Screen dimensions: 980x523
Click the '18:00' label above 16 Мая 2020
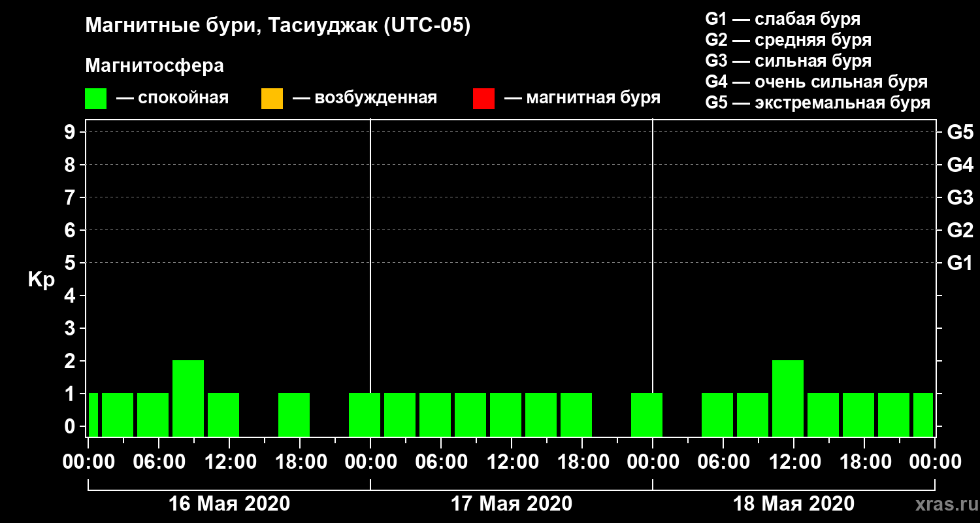(x=300, y=462)
